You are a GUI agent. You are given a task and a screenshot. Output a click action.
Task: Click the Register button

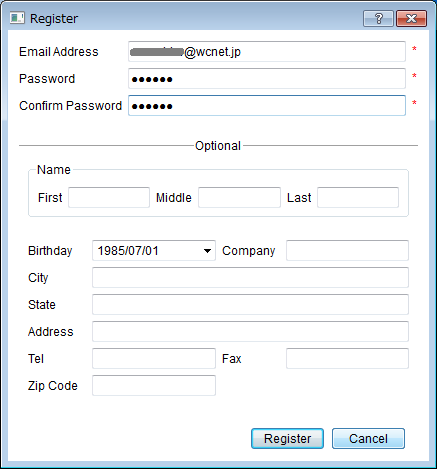pos(287,439)
